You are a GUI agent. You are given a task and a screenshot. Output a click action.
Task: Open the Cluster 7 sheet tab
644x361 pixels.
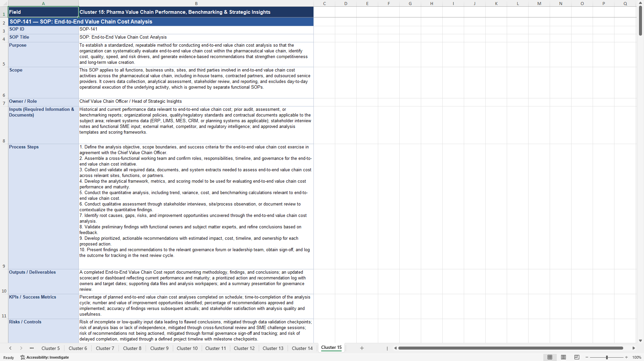pyautogui.click(x=105, y=348)
